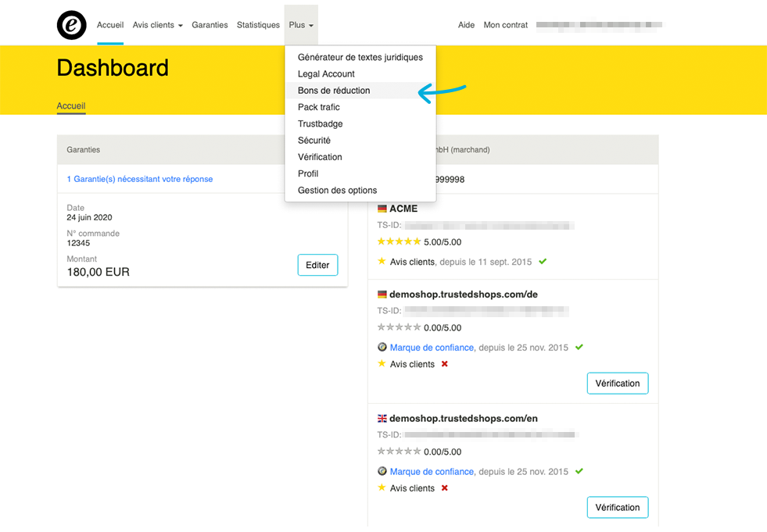This screenshot has width=767, height=532.
Task: Click the ACME shop name
Action: tap(403, 209)
